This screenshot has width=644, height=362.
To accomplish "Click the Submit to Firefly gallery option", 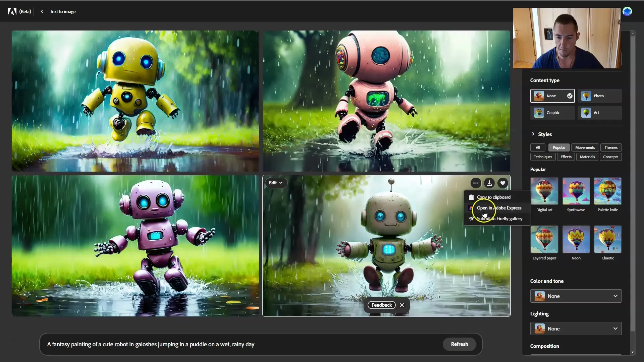I will coord(499,218).
